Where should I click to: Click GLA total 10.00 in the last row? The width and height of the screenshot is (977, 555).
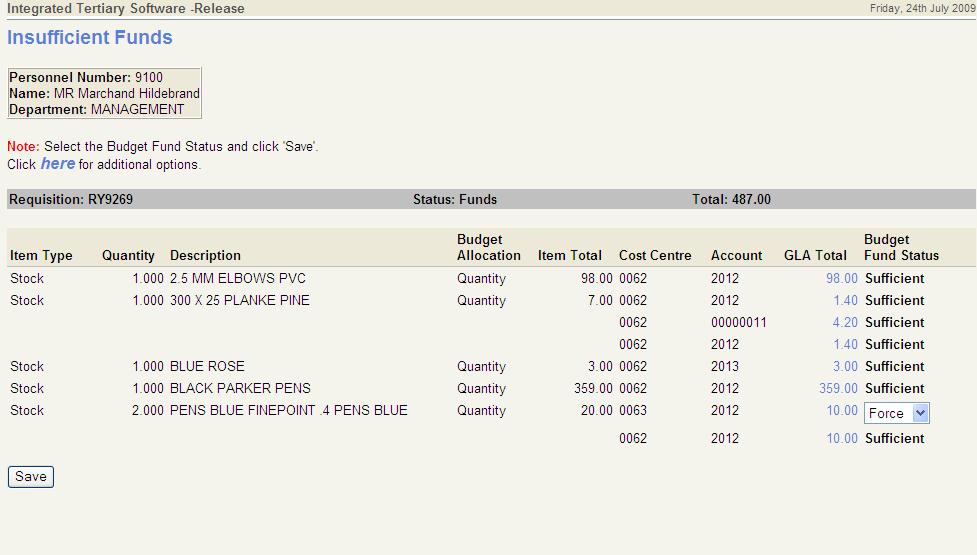point(841,438)
